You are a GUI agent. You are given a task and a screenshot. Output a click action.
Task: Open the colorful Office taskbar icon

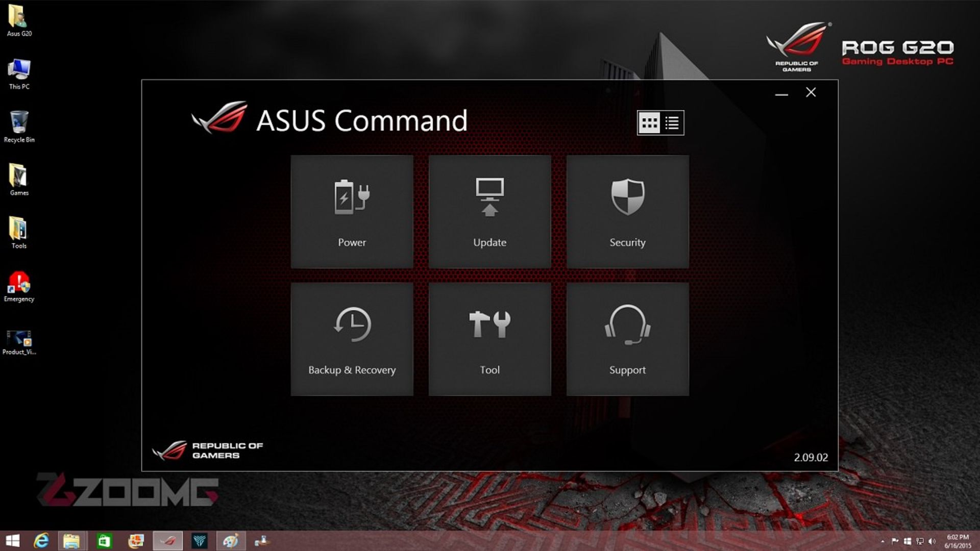[x=136, y=541]
